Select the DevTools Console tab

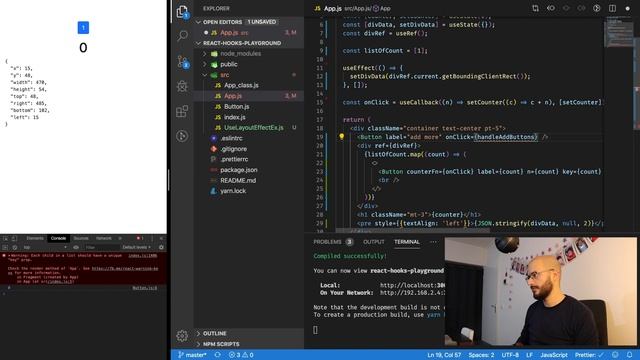(58, 238)
